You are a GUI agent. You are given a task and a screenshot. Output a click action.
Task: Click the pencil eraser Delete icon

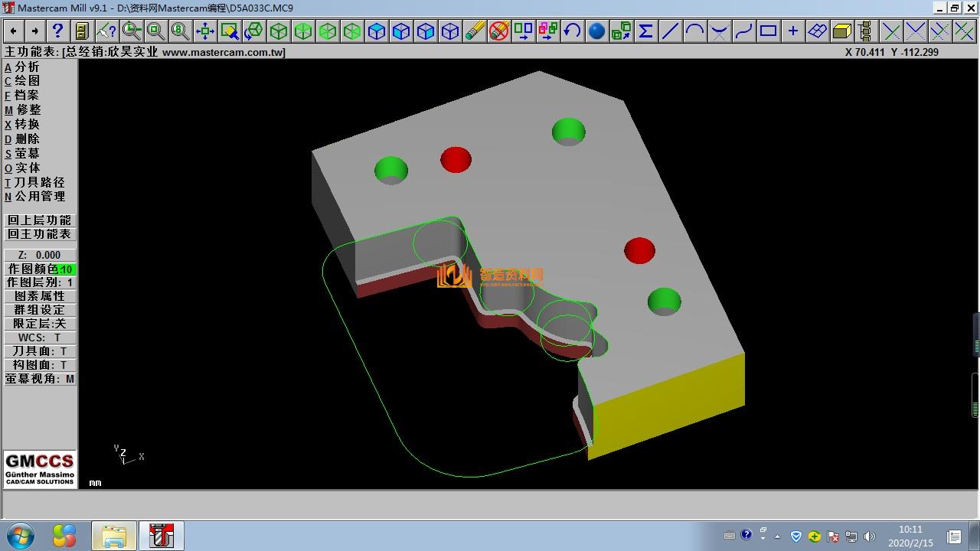(x=475, y=31)
